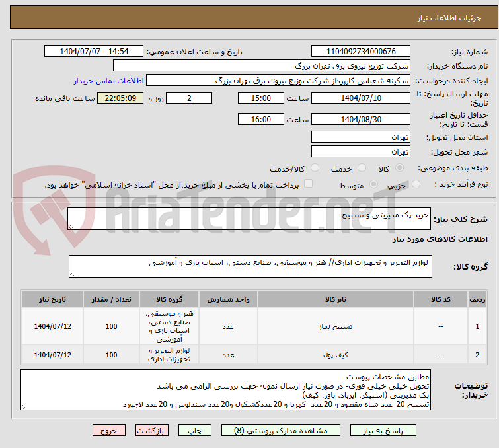Click the 'اطلاعات کالاهای مورد نیاز' section heading
Screen dimensions: 499x448
click(x=440, y=239)
